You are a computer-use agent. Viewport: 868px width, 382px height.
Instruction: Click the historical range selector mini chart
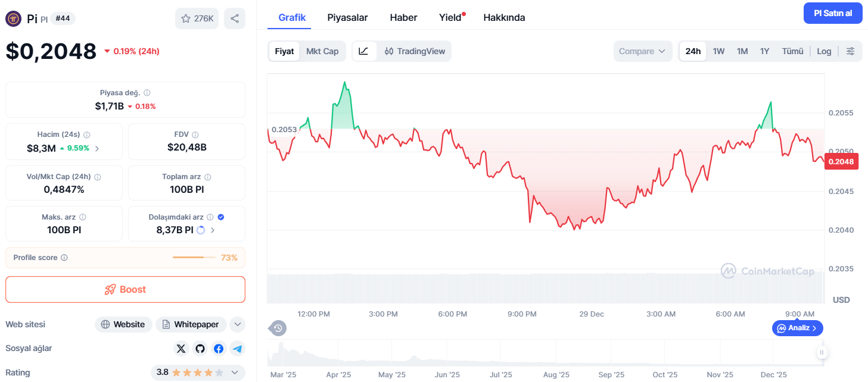coord(546,353)
